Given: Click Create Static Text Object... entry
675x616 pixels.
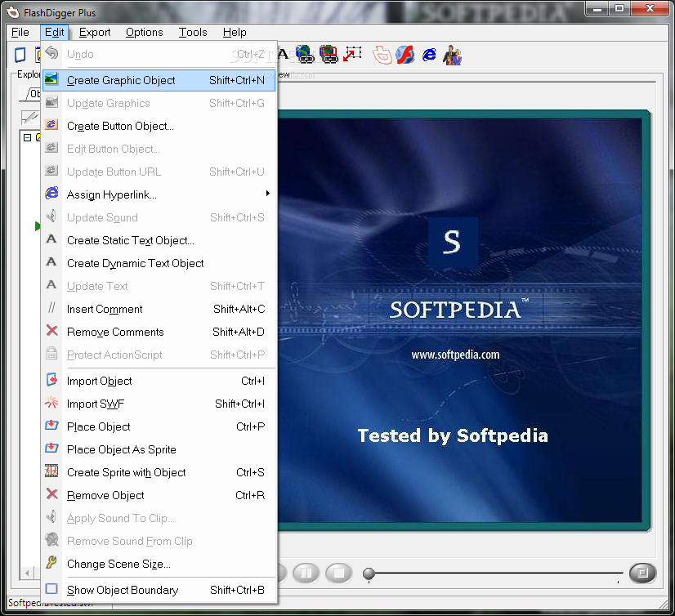Looking at the screenshot, I should [x=159, y=240].
